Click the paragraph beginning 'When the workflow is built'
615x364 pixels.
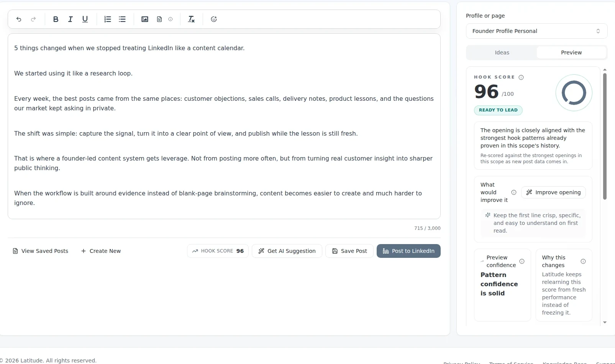[218, 198]
